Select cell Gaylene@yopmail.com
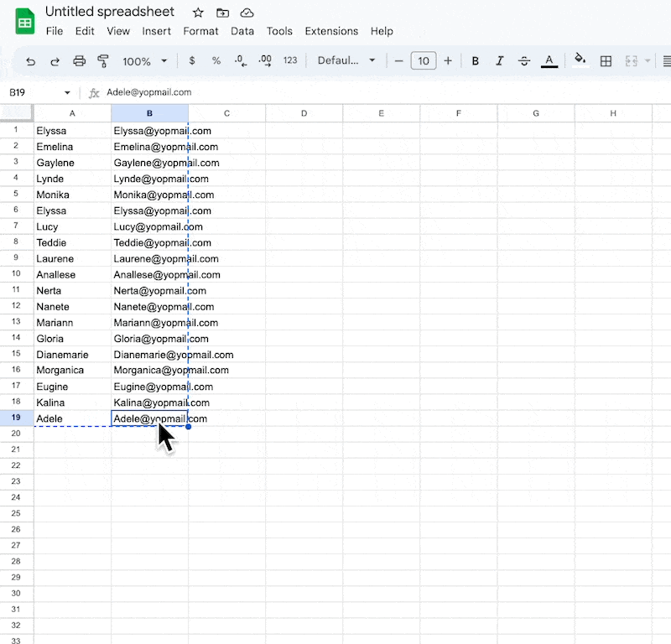Viewport: 671px width, 644px height. point(149,163)
